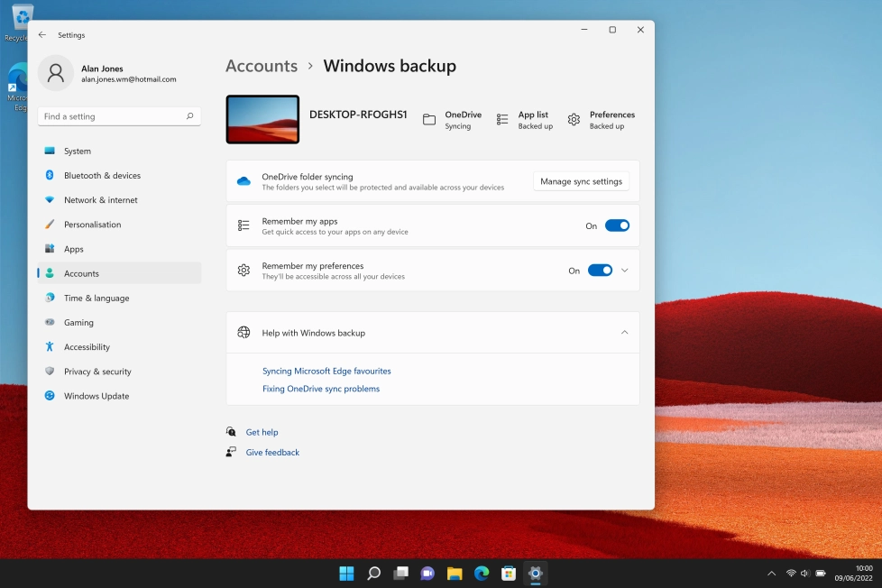The image size is (882, 588).
Task: Click the Search icon on the taskbar
Action: pyautogui.click(x=373, y=572)
